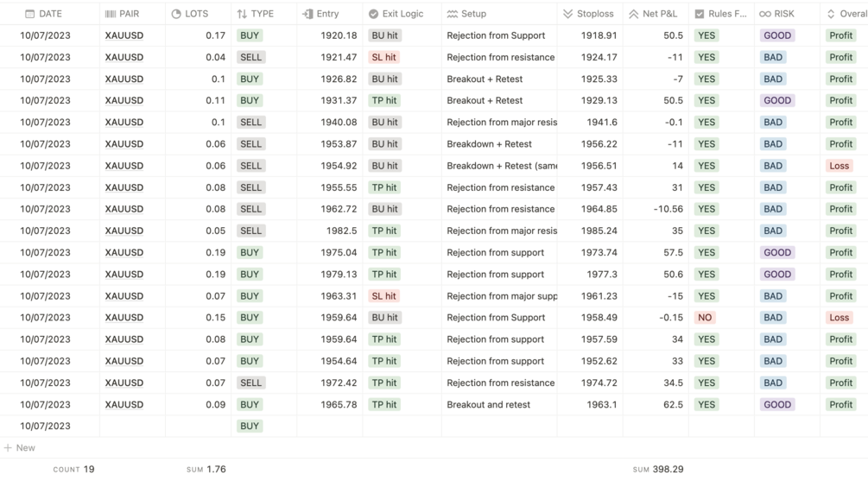Open the SUM 1.76 footer calculation

(206, 470)
